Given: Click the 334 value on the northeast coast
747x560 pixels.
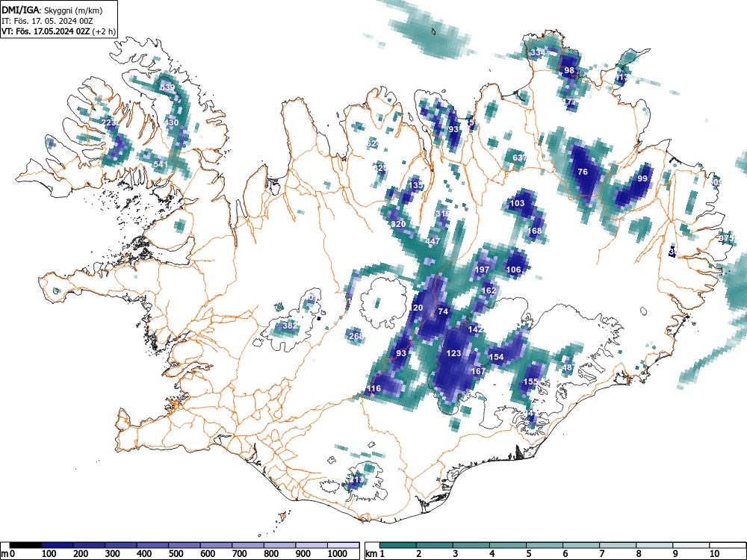Looking at the screenshot, I should [x=538, y=52].
